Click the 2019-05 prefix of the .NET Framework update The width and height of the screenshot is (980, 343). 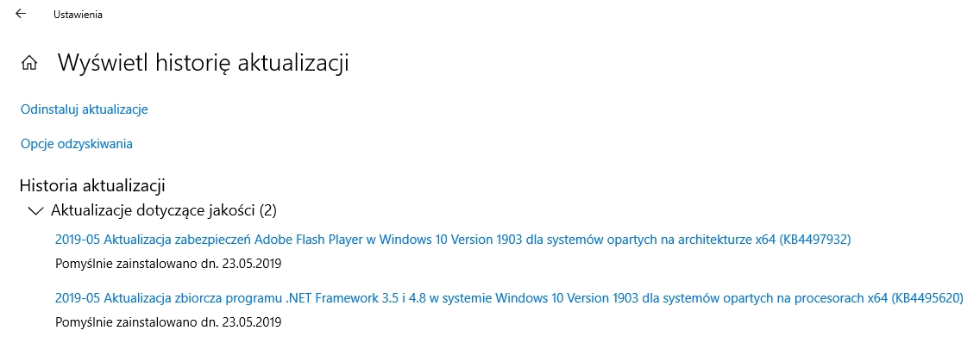click(x=79, y=298)
